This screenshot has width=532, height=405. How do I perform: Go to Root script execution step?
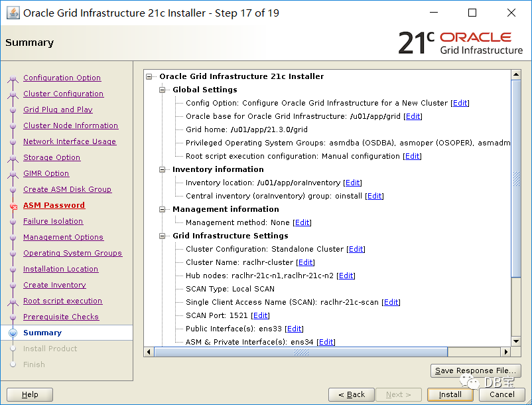[63, 301]
